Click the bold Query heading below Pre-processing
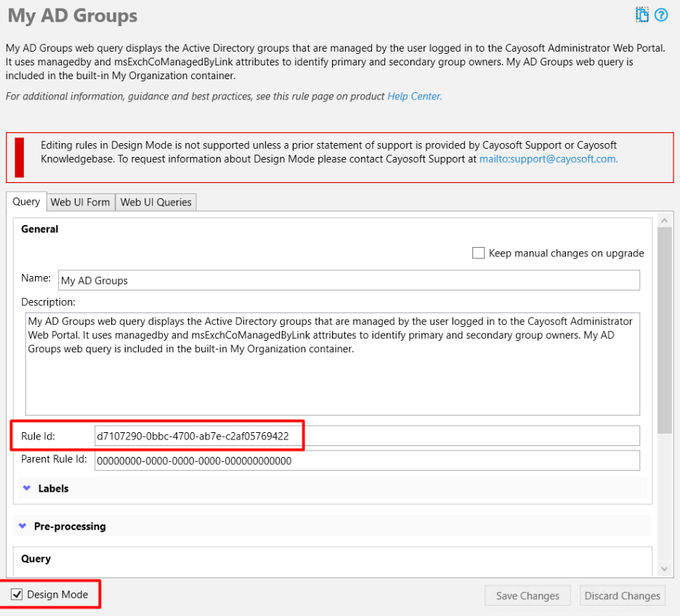This screenshot has height=616, width=680. tap(36, 559)
